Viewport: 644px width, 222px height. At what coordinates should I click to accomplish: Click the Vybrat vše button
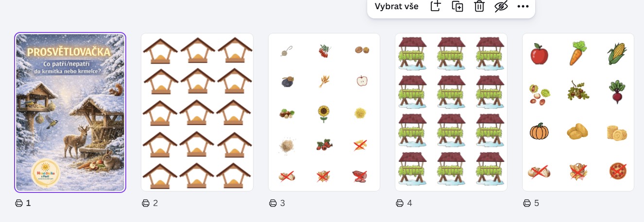point(396,6)
